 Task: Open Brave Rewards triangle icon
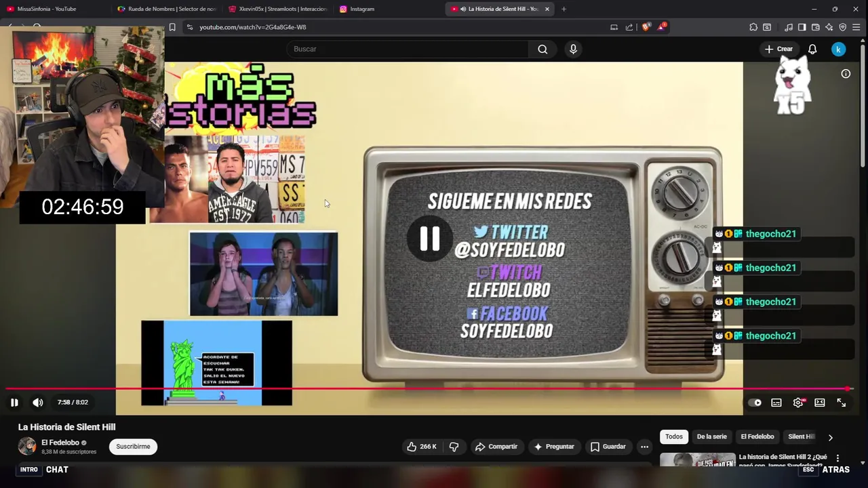point(661,27)
